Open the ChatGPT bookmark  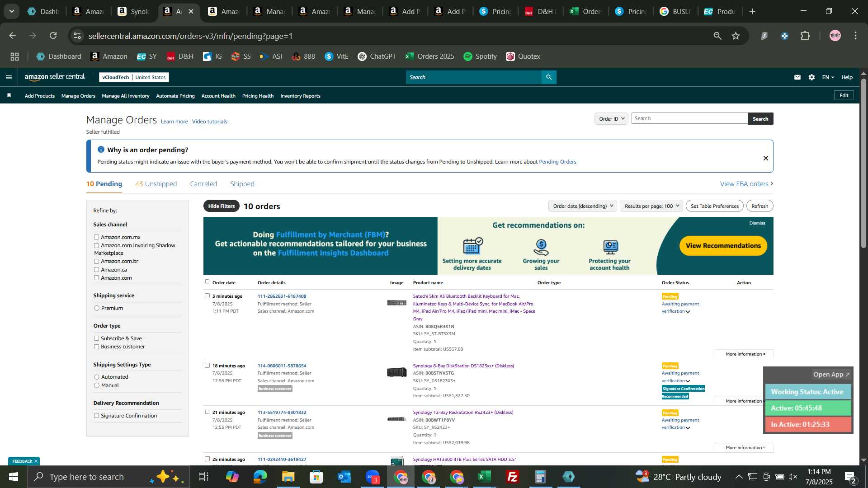pos(377,56)
